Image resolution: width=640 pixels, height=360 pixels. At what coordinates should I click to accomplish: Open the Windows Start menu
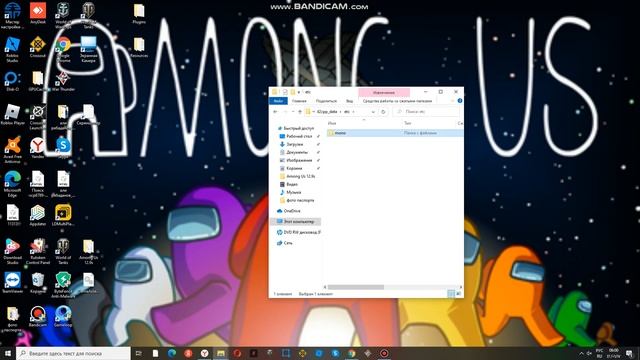(8, 353)
